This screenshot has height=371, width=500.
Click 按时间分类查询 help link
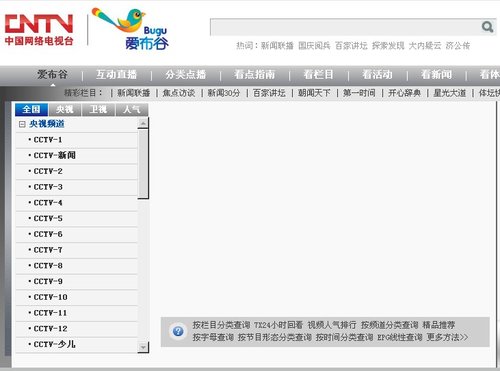pyautogui.click(x=345, y=337)
